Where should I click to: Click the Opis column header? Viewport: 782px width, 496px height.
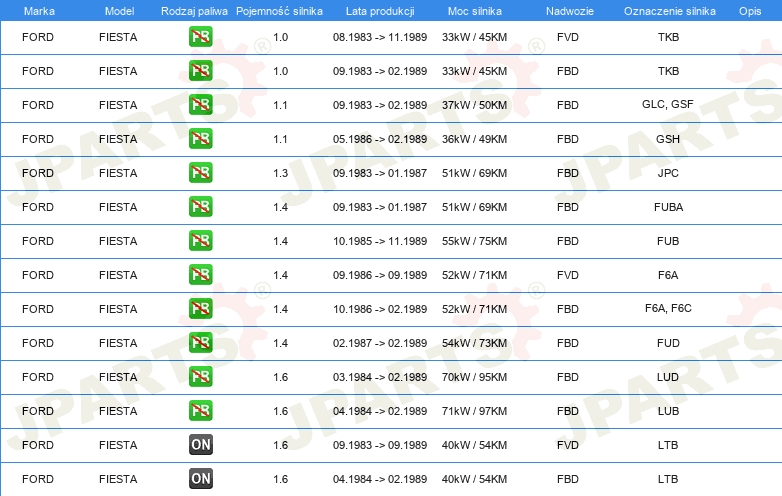pyautogui.click(x=749, y=10)
